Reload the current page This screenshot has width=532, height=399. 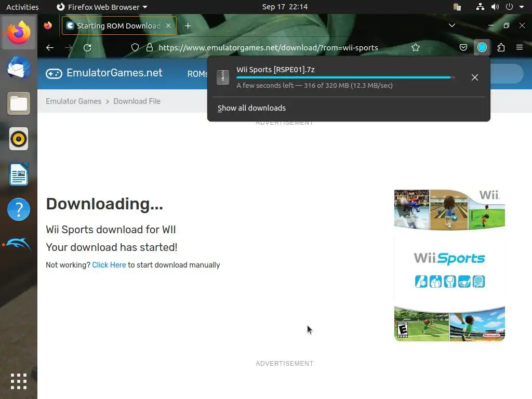tap(87, 47)
